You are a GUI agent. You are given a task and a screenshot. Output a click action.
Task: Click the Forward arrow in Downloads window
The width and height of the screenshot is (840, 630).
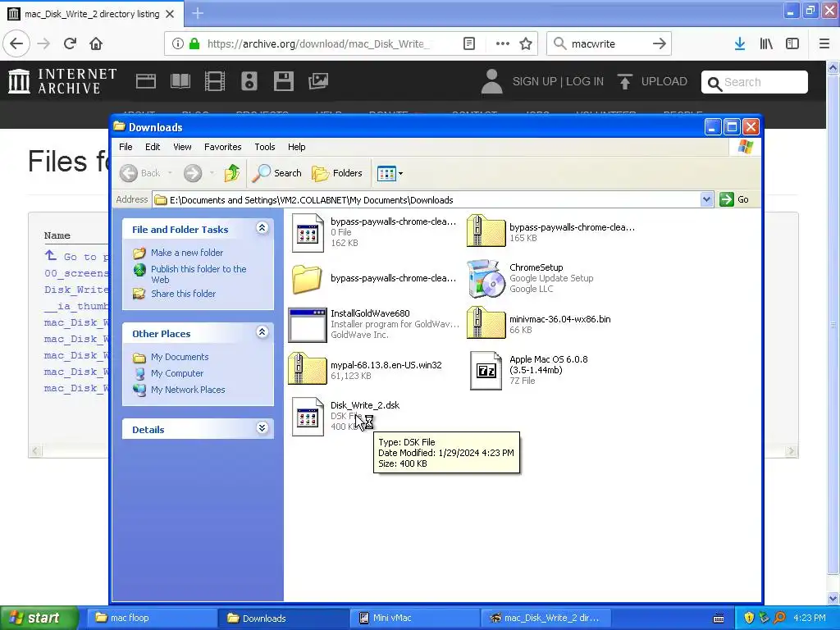pyautogui.click(x=193, y=173)
